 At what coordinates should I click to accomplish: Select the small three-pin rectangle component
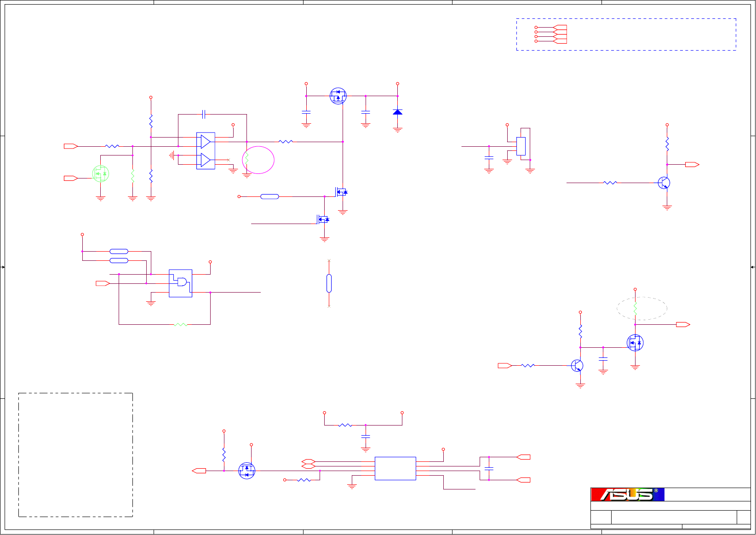tap(521, 146)
